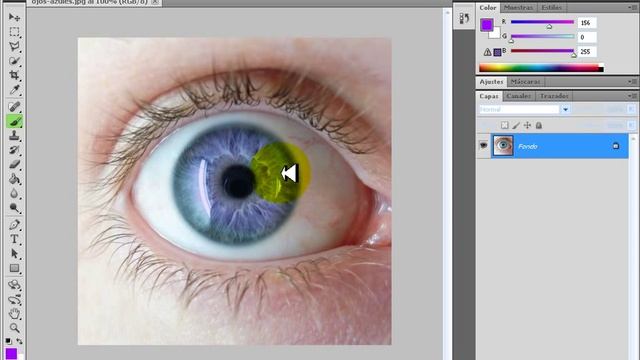Click the lock badge on Fondo layer
Screen dimensions: 640x360
pyautogui.click(x=616, y=146)
